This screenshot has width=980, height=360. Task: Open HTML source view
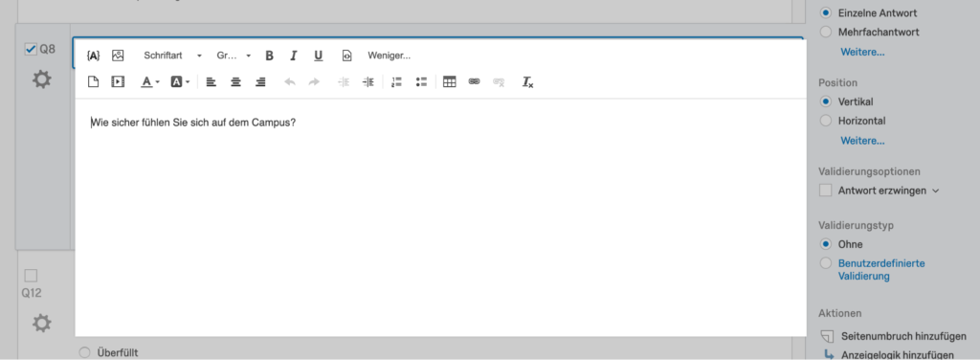[x=346, y=56]
